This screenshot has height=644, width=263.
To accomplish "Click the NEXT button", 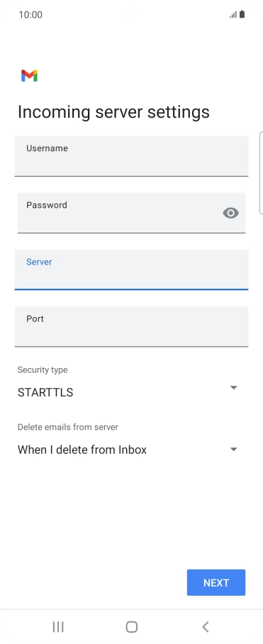I will point(216,582).
